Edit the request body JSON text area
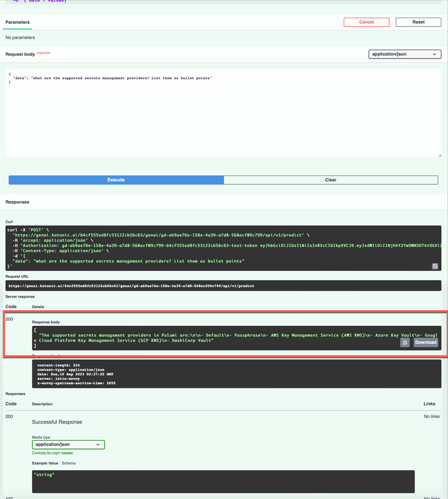 click(x=223, y=113)
